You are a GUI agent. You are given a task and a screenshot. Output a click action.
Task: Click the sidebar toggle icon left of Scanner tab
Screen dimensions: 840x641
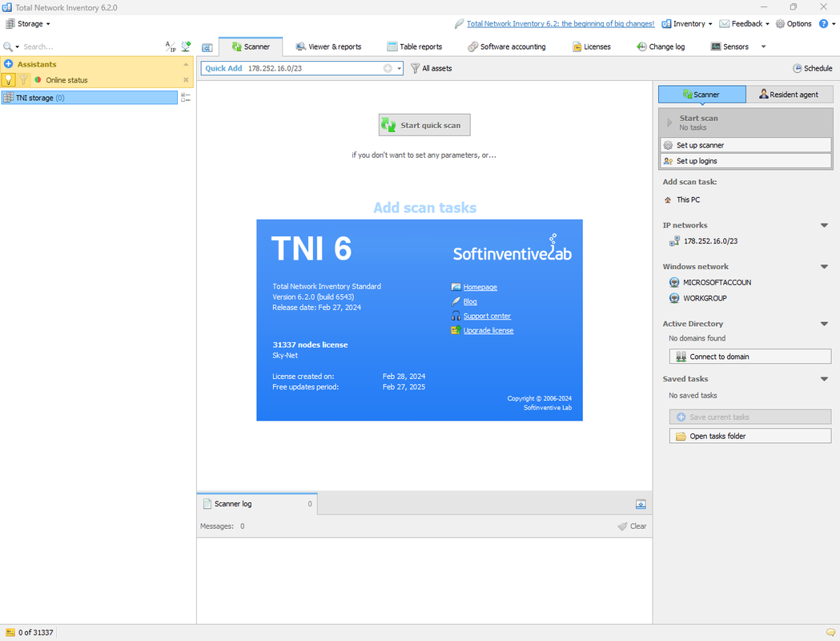(x=207, y=48)
